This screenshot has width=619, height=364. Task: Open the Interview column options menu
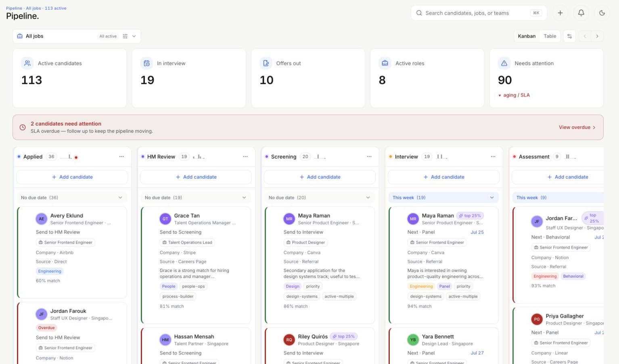[x=493, y=157]
